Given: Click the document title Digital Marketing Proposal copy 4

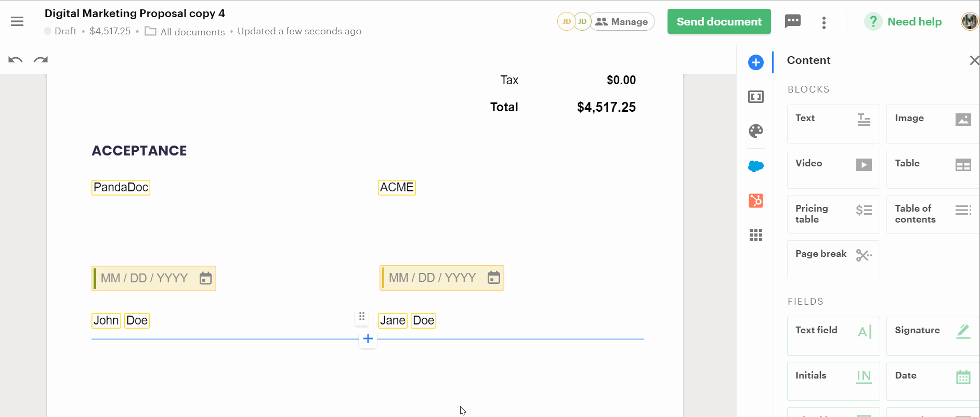Looking at the screenshot, I should [x=135, y=13].
